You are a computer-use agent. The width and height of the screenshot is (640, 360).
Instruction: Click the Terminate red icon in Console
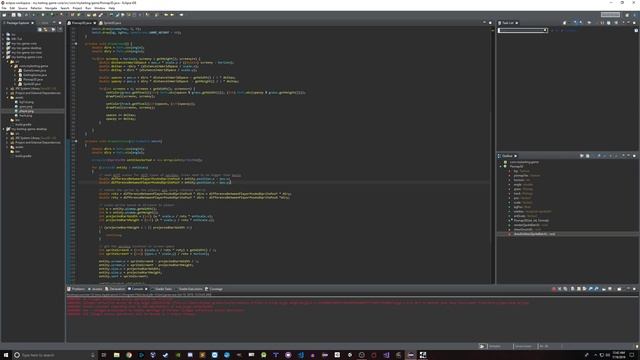tap(554, 289)
